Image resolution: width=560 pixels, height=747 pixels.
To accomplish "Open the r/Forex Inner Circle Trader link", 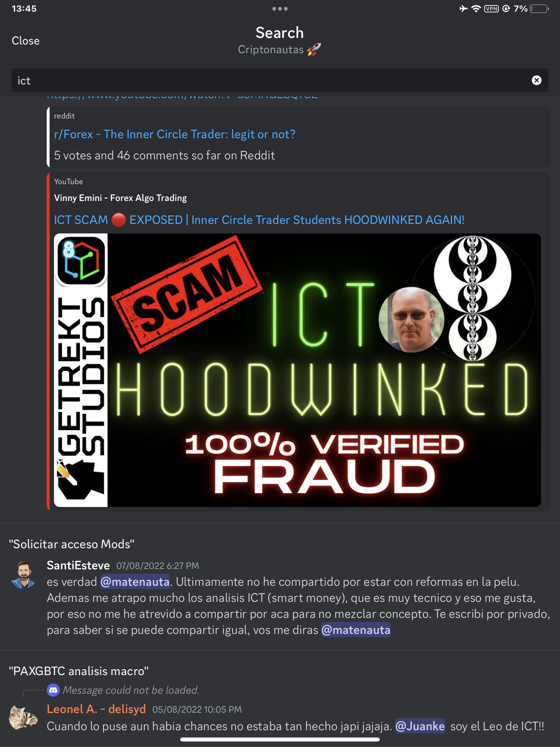I will (175, 134).
